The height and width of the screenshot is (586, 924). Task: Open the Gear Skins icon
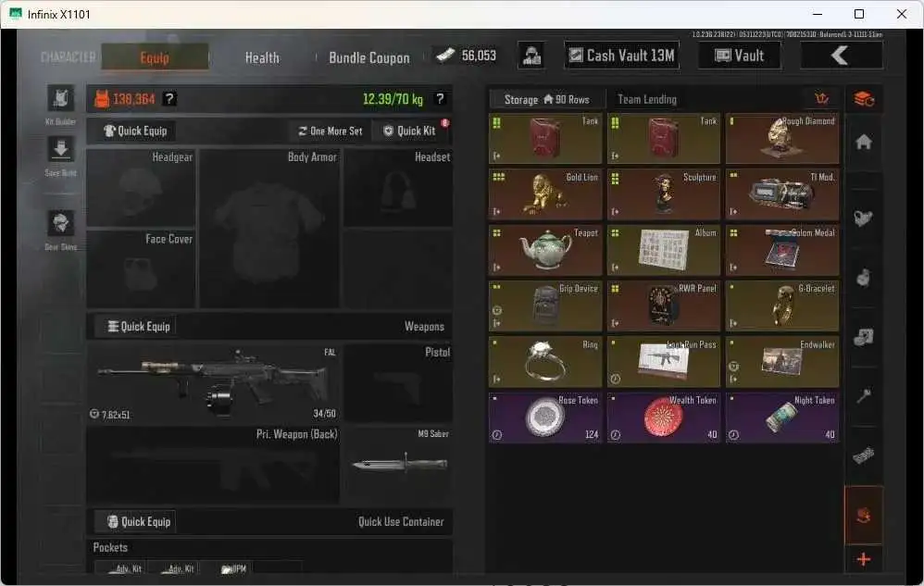tap(61, 224)
